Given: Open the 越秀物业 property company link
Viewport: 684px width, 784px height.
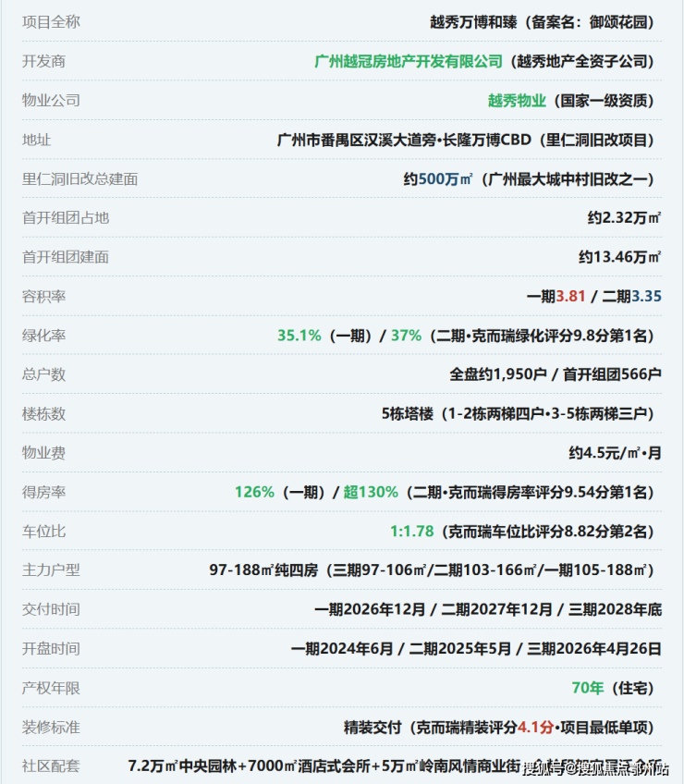Looking at the screenshot, I should pos(517,101).
